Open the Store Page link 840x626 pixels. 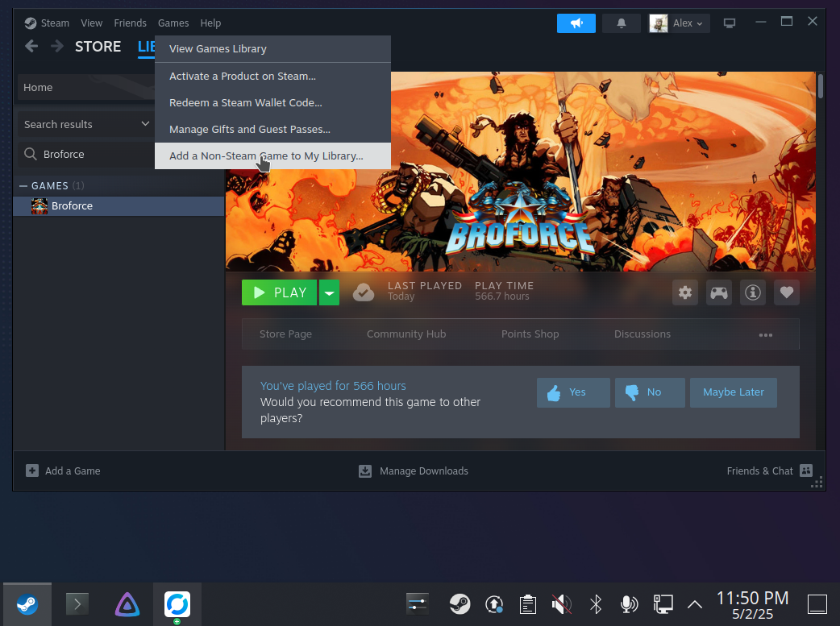pos(285,334)
